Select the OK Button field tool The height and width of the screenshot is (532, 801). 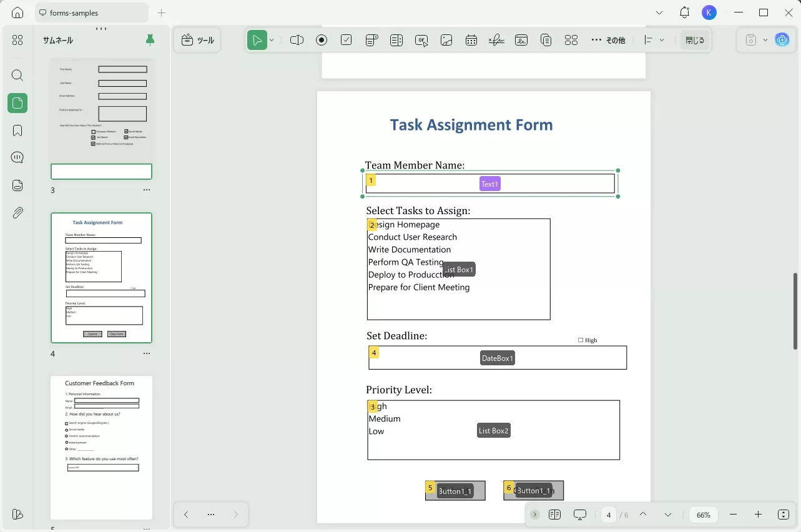[421, 41]
